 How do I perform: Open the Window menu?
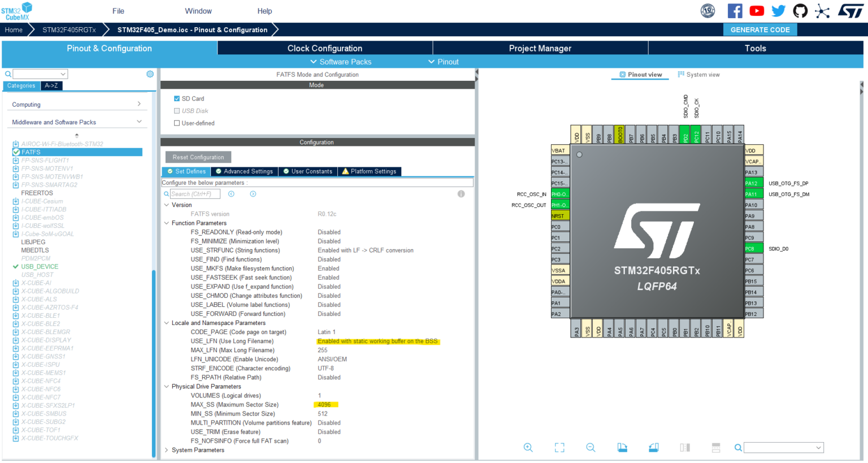tap(198, 10)
